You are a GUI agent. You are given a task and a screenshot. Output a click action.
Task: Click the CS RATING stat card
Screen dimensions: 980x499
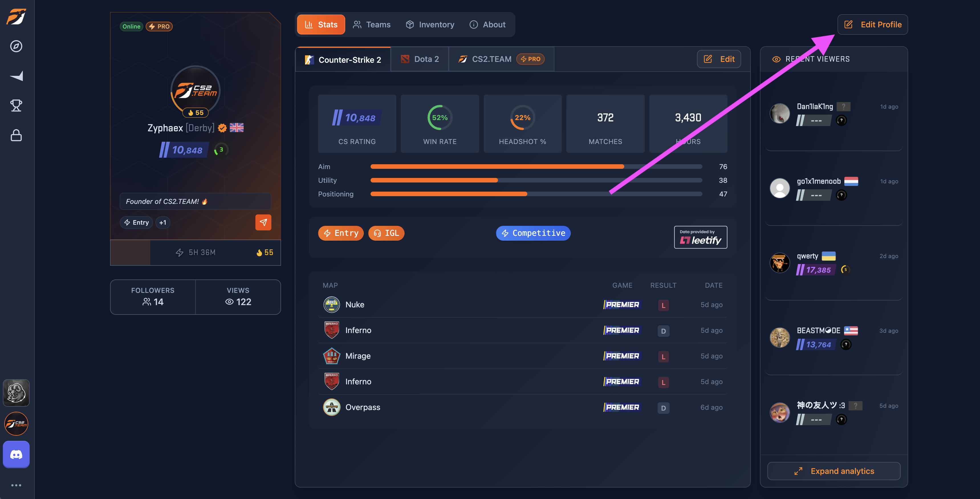[357, 124]
